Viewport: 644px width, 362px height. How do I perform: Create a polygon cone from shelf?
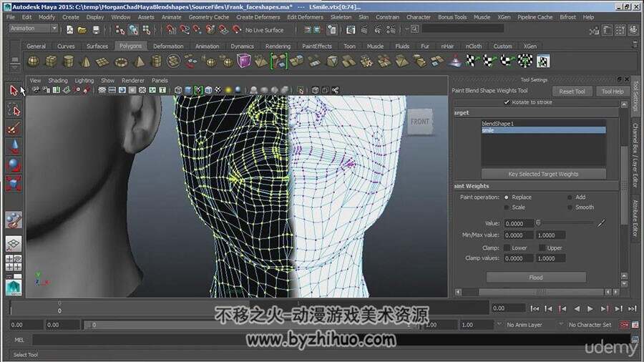coord(85,62)
